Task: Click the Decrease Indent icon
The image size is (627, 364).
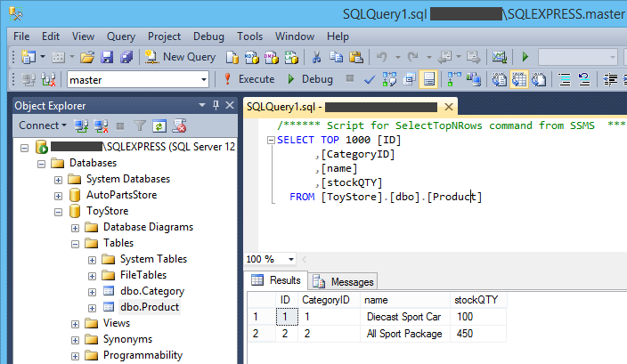Action: (610, 79)
